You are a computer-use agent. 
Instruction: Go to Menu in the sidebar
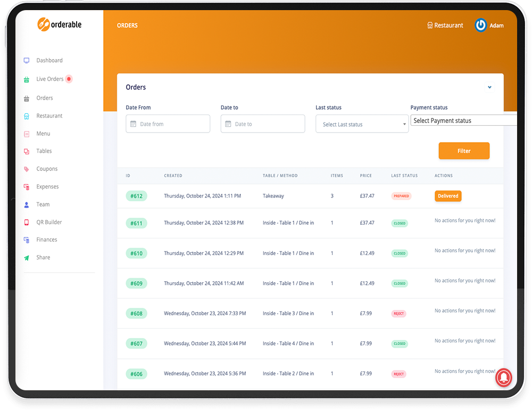[x=43, y=134]
